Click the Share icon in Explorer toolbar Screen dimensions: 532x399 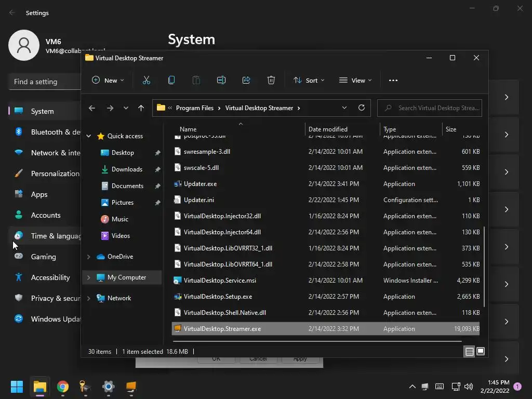(246, 80)
